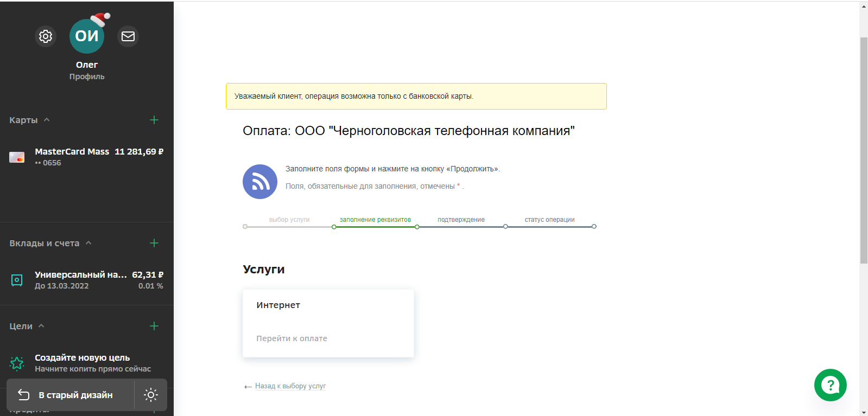Click the статус операции step label
Viewport: 868px width, 416px height.
pyautogui.click(x=549, y=220)
